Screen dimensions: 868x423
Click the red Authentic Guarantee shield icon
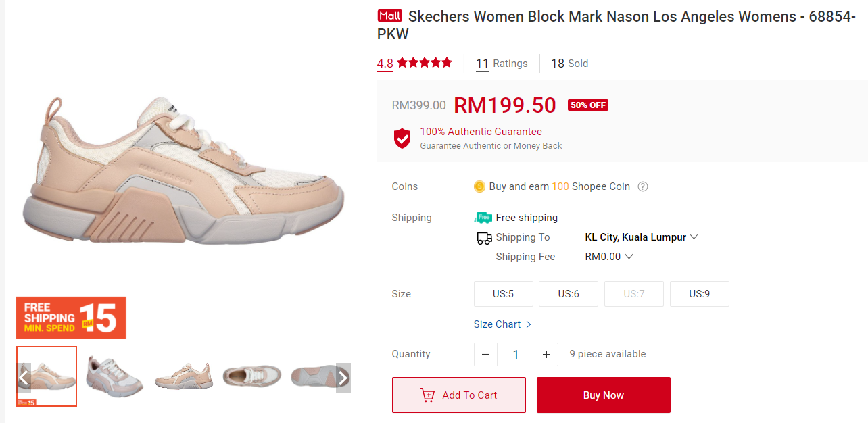pos(402,138)
